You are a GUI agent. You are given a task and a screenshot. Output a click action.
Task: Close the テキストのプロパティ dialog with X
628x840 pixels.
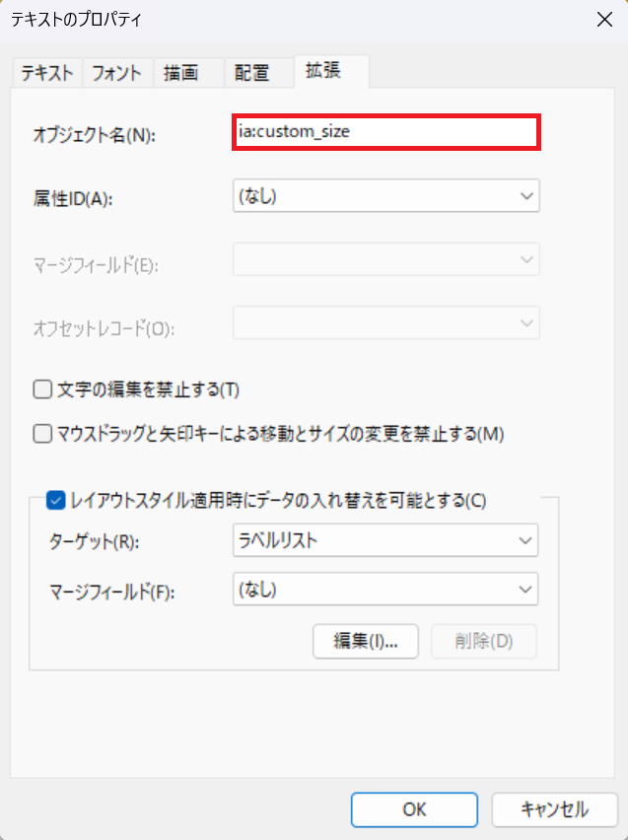(601, 19)
